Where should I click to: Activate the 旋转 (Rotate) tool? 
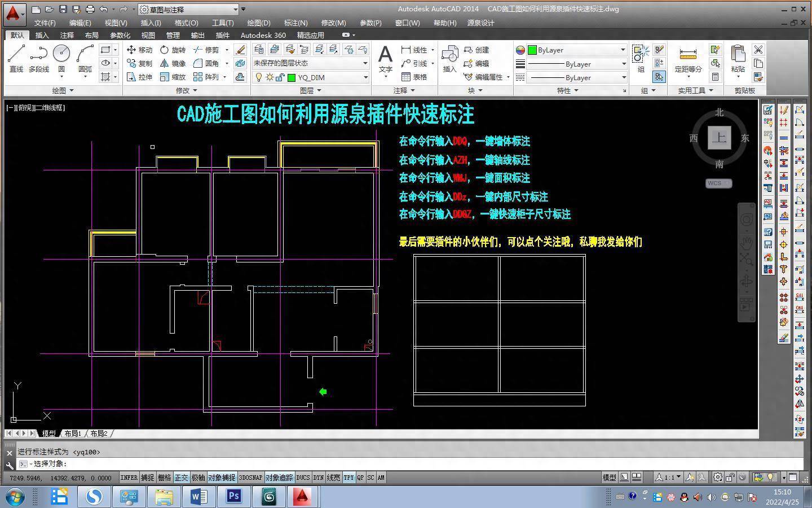[173, 50]
